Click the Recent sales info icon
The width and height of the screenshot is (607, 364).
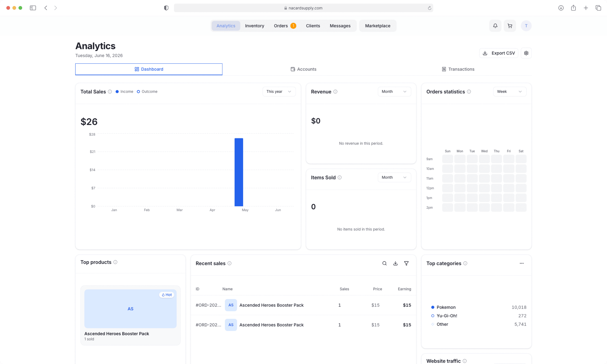(229, 263)
